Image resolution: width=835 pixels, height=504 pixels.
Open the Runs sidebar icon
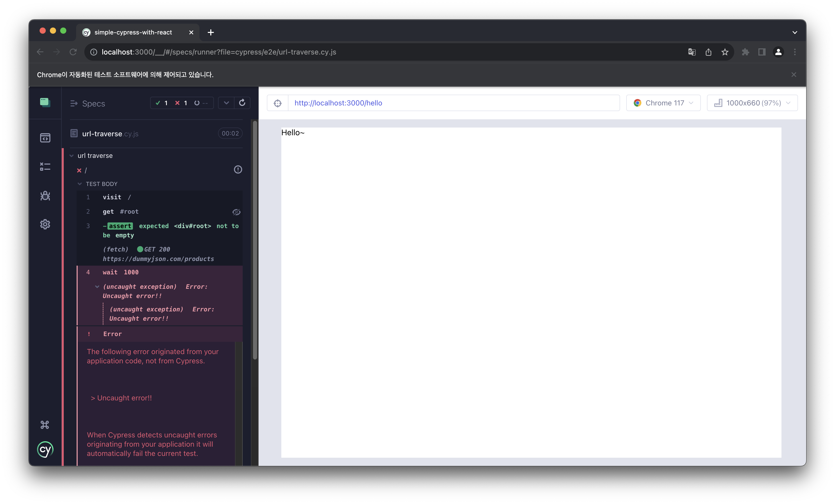pos(45,167)
